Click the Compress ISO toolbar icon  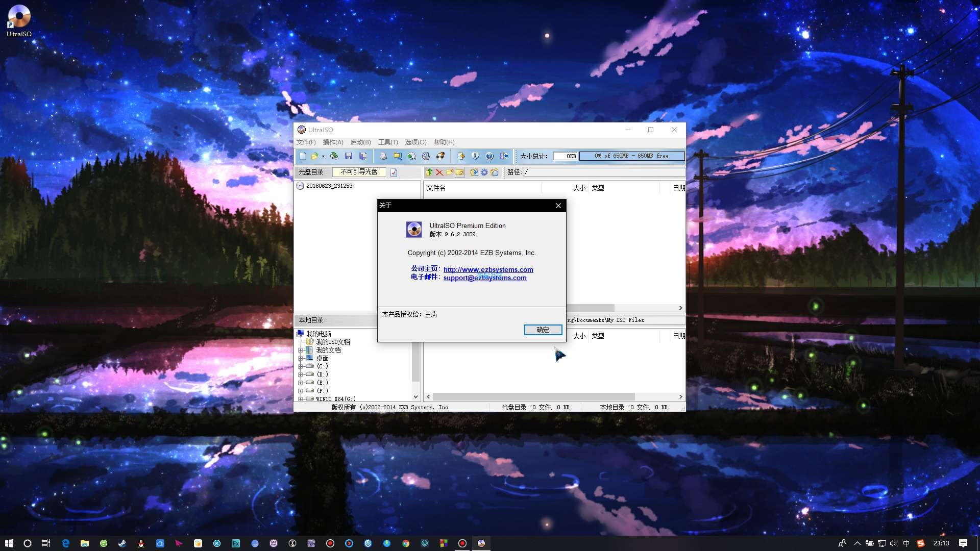[x=397, y=156]
